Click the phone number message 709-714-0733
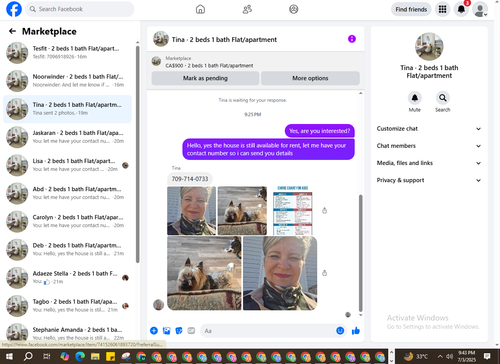 point(190,179)
